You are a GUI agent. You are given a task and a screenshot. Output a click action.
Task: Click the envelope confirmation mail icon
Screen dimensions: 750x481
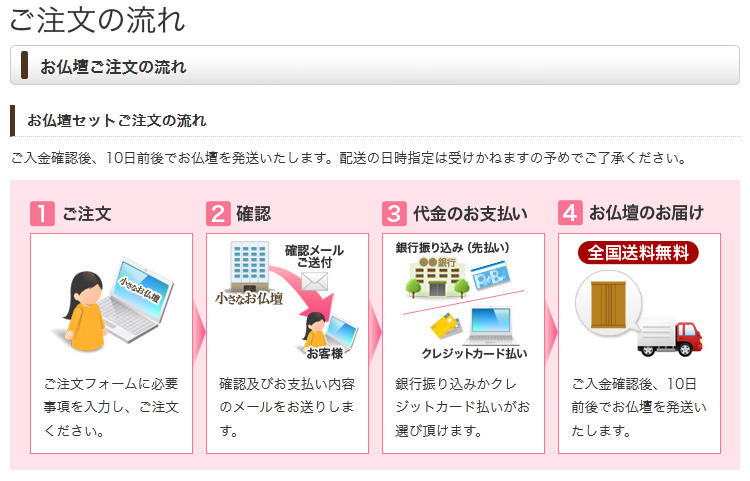[315, 281]
